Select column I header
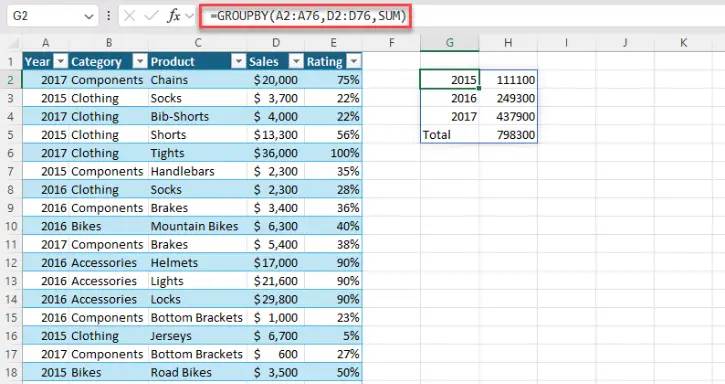 coord(566,43)
